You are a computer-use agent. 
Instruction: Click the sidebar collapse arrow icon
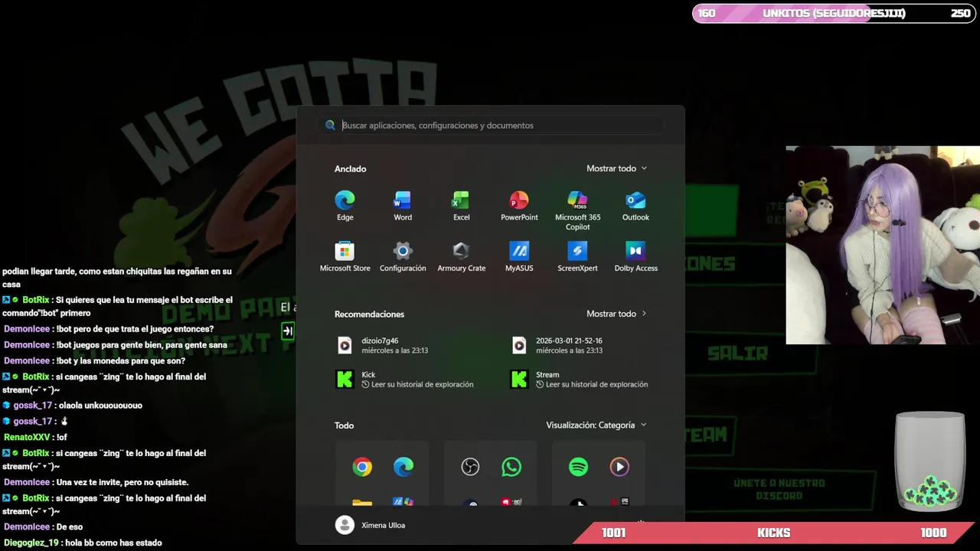(x=288, y=331)
